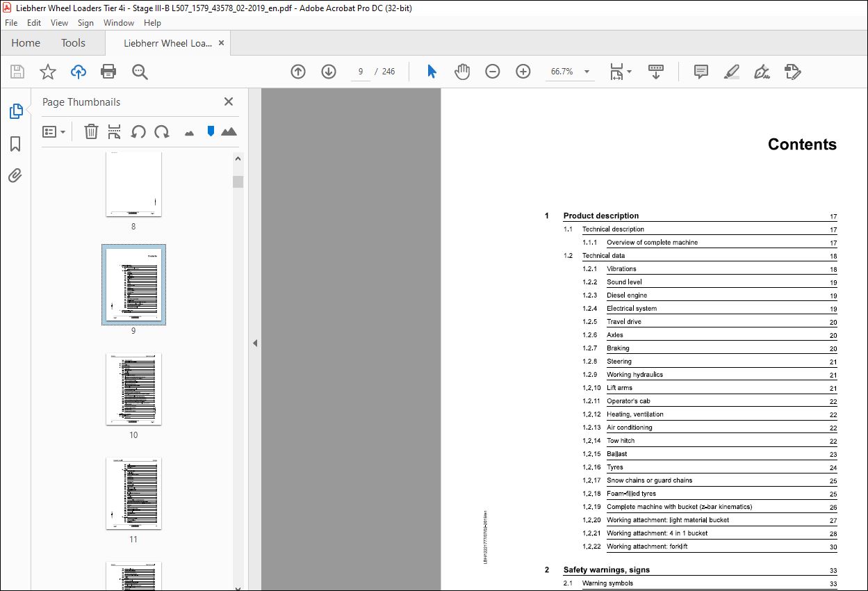Close the Page Thumbnails panel
This screenshot has height=591, width=868.
click(228, 102)
